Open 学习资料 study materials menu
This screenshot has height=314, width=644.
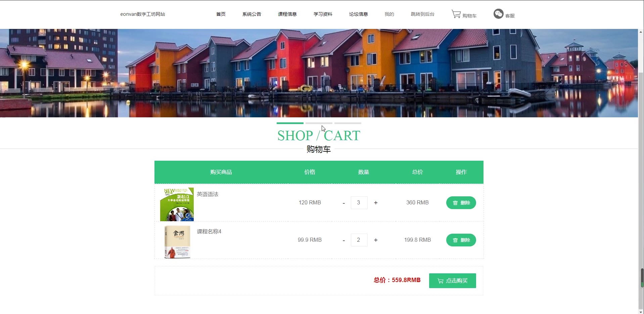pyautogui.click(x=323, y=14)
